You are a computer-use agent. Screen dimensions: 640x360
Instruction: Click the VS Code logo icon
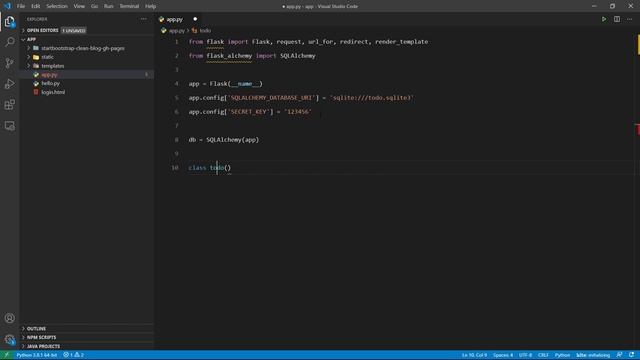[7, 6]
